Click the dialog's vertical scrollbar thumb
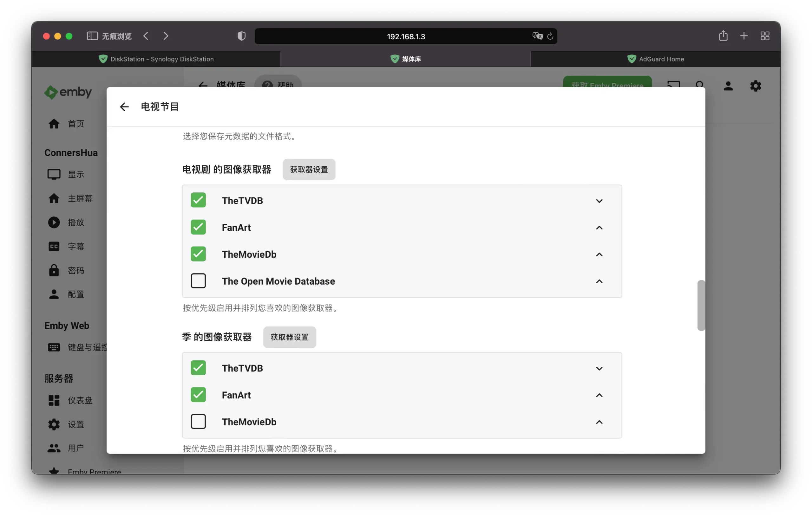This screenshot has width=812, height=516. [701, 305]
